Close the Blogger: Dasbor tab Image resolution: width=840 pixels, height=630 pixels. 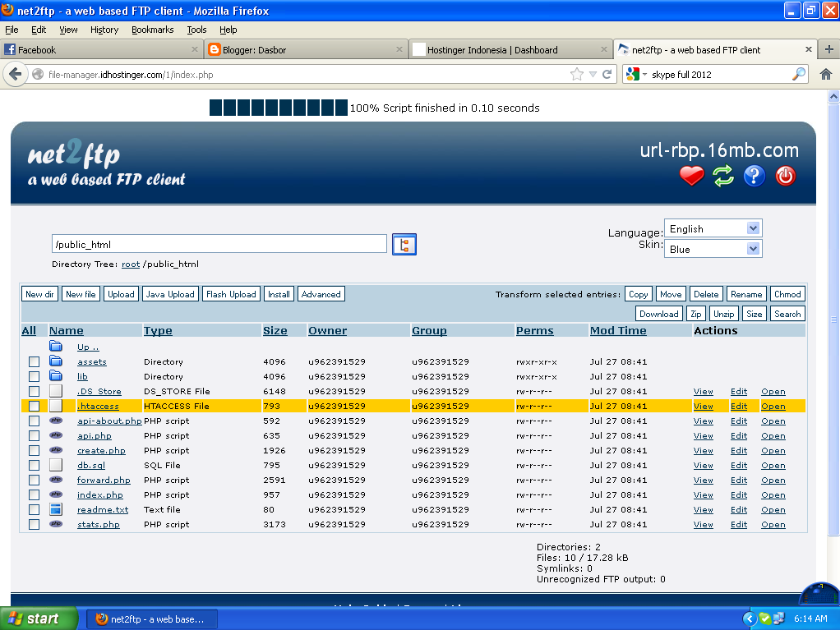click(x=399, y=49)
